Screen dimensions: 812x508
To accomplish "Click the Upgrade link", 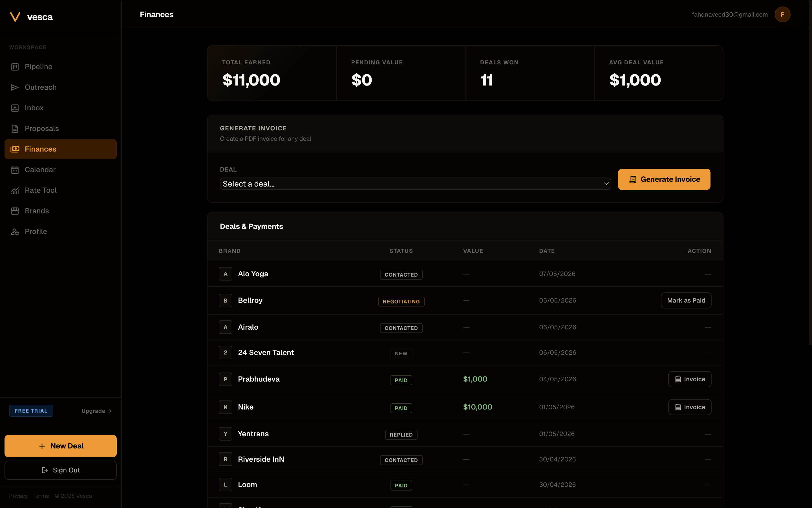I will click(97, 411).
